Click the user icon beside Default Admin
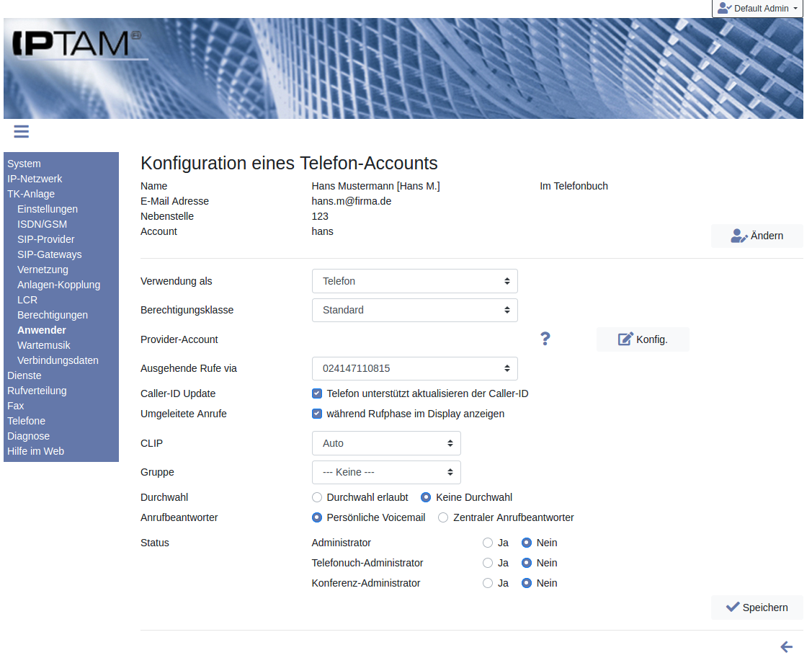Image resolution: width=812 pixels, height=663 pixels. 724,9
